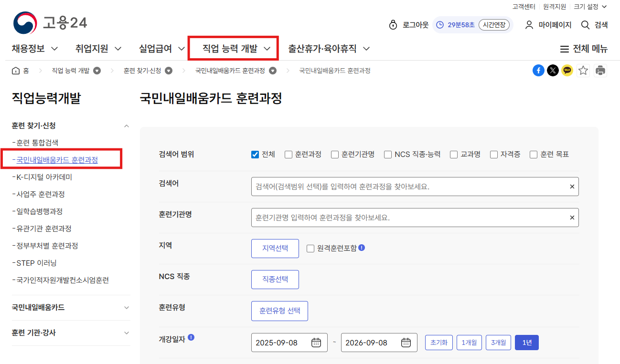
Task: Click 시간연장 button
Action: [494, 25]
